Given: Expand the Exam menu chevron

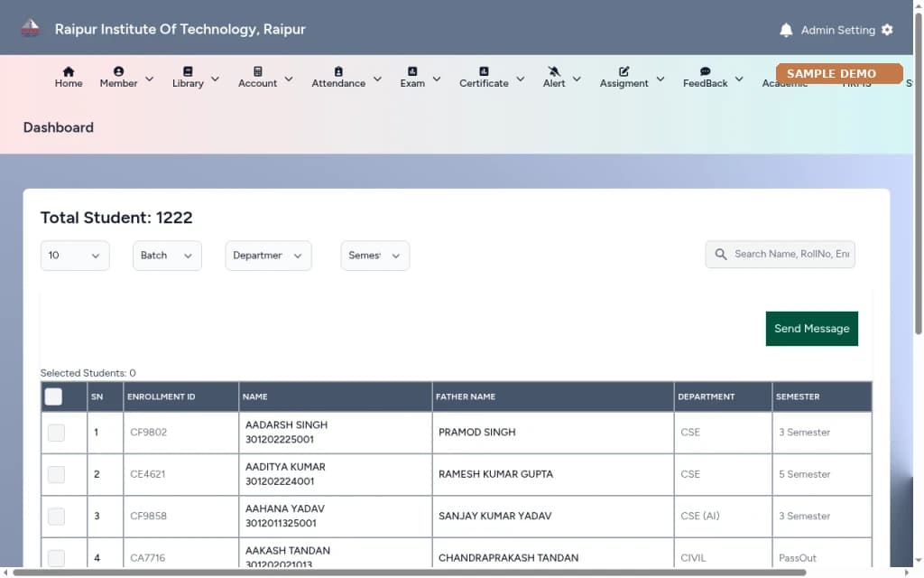Looking at the screenshot, I should [x=437, y=79].
